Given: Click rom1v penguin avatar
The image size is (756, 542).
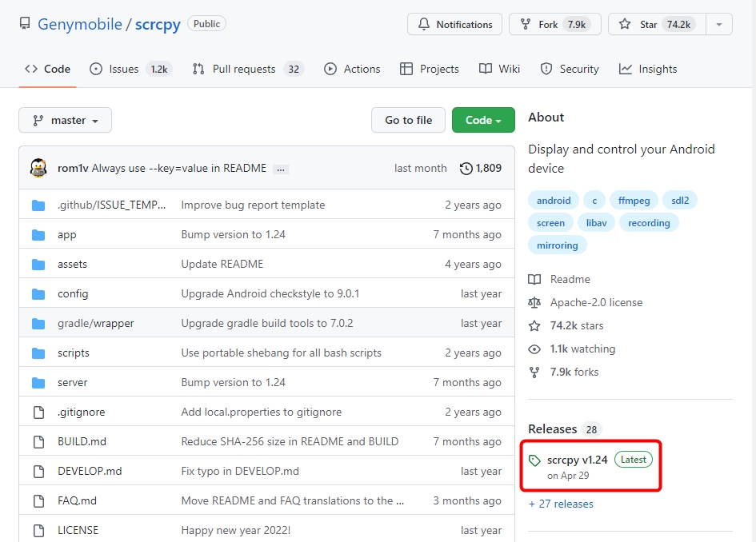Looking at the screenshot, I should [x=38, y=168].
